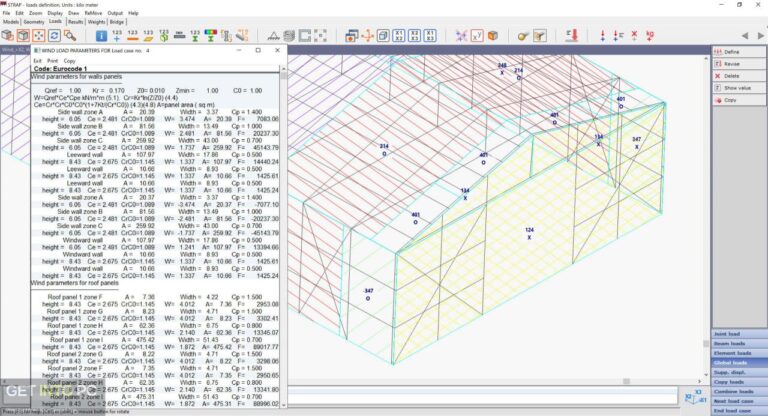Click the orange-bordered 3D cube view icon
Screen dimensions: 768x416
point(23,35)
